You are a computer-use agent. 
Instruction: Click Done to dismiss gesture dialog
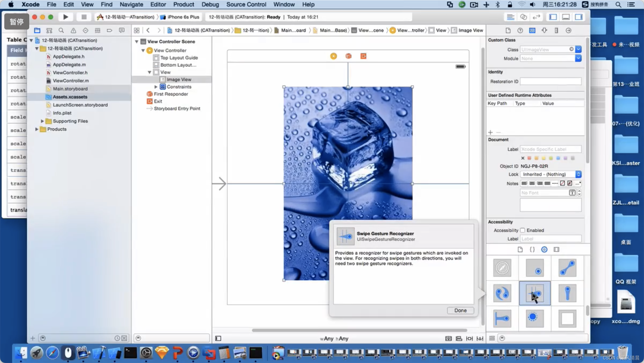pyautogui.click(x=460, y=310)
